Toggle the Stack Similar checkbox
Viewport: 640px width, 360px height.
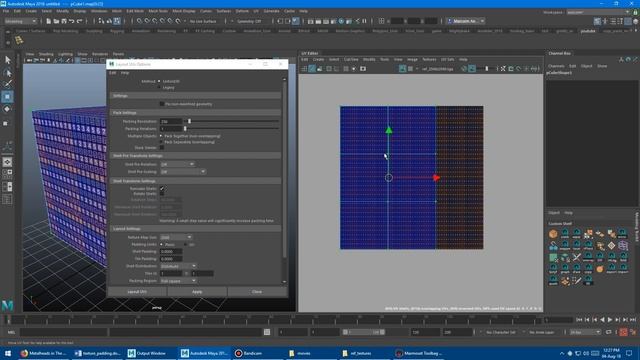pos(162,148)
